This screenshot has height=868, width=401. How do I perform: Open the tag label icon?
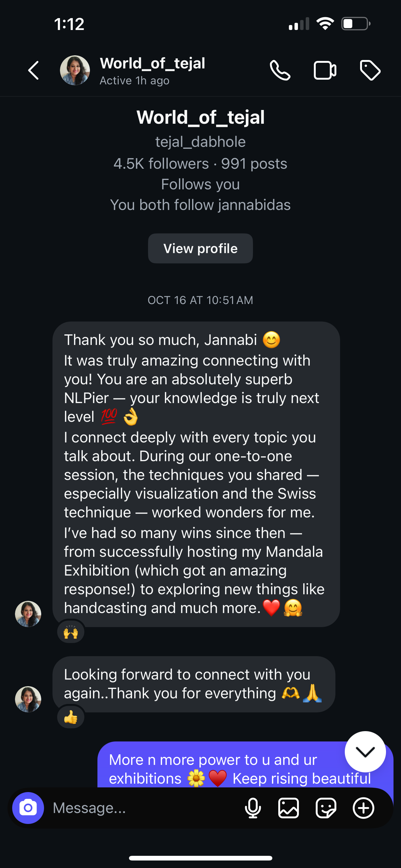click(370, 70)
